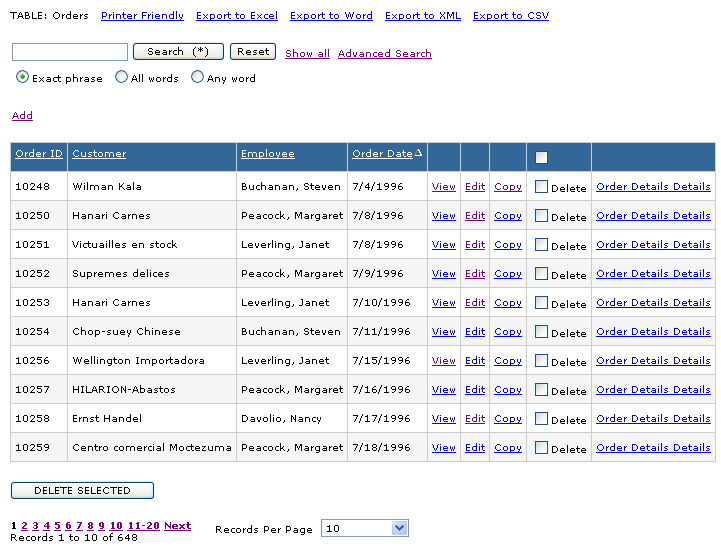Edit order 10259 Centro comercial Moctezuma
Viewport: 721px width, 556px height.
tap(475, 447)
